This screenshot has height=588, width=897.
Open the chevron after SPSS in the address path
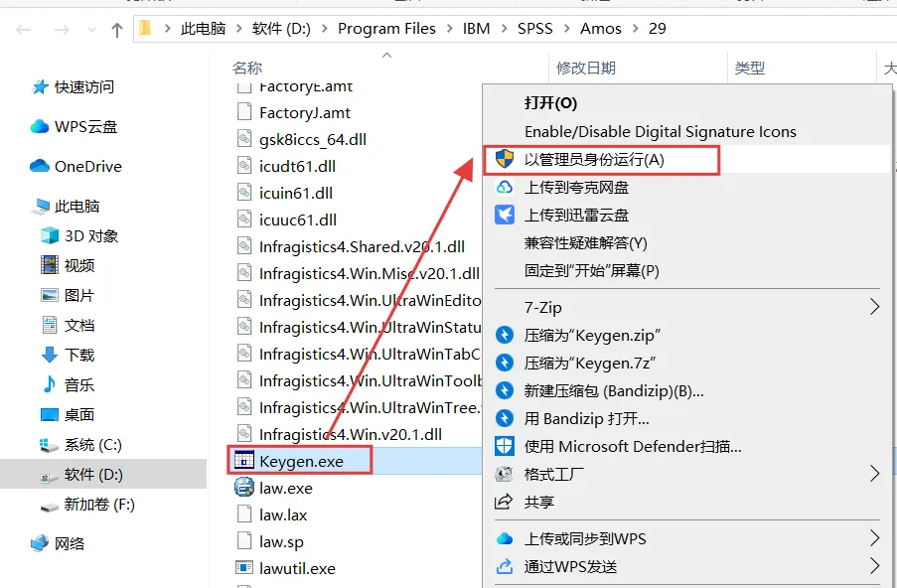(x=567, y=29)
